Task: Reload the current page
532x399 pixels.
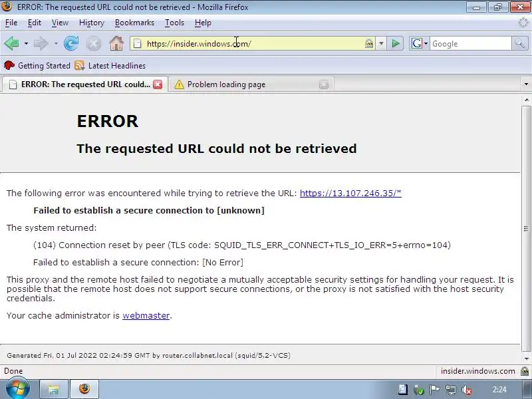Action: point(71,43)
